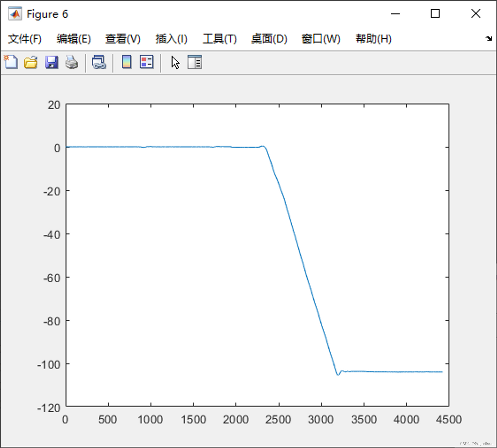Open the Property Inspector toolbar icon
Viewport: 497px width, 448px height.
195,62
